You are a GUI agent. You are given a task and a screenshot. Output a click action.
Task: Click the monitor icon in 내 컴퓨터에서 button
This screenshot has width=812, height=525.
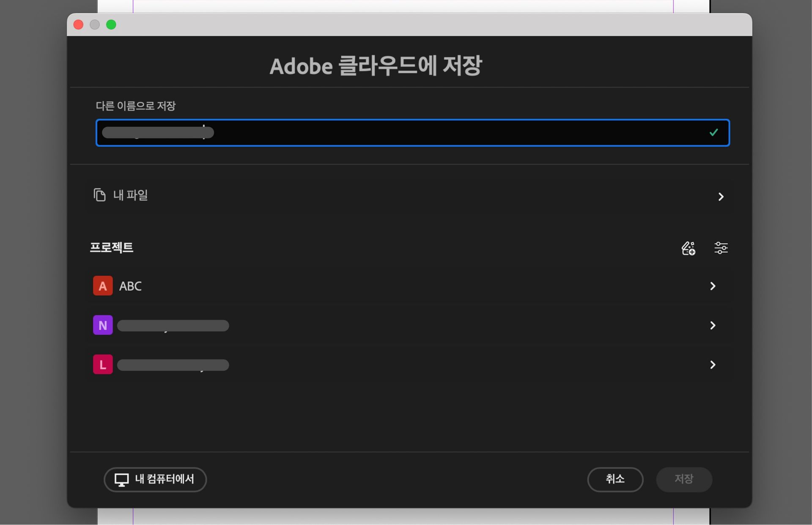[x=121, y=480]
